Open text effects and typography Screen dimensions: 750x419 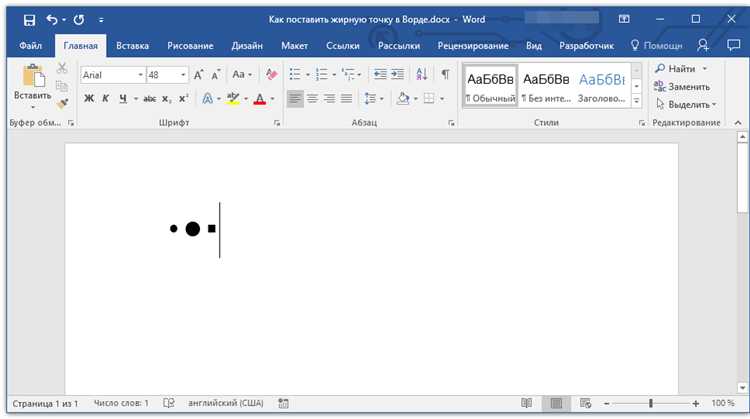coord(208,99)
